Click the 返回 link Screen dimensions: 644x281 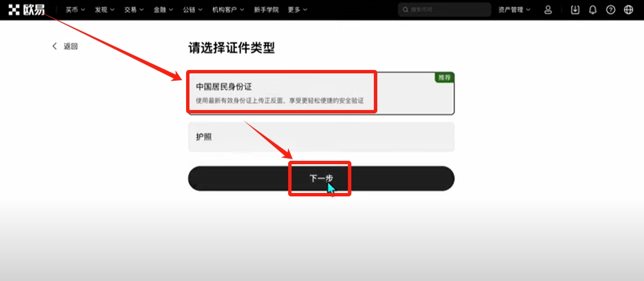click(x=70, y=46)
